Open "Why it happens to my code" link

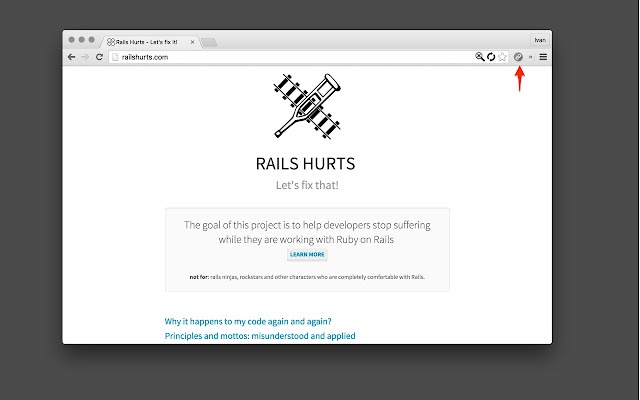click(x=248, y=322)
